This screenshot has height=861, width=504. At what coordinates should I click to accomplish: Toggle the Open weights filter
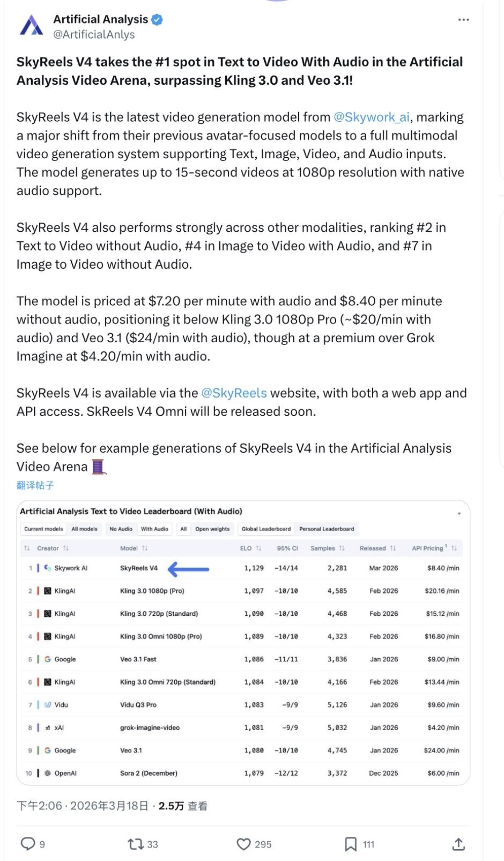pos(212,529)
